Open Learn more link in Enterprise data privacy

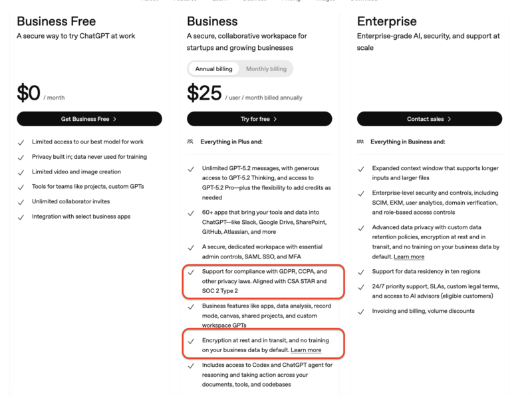click(x=409, y=256)
